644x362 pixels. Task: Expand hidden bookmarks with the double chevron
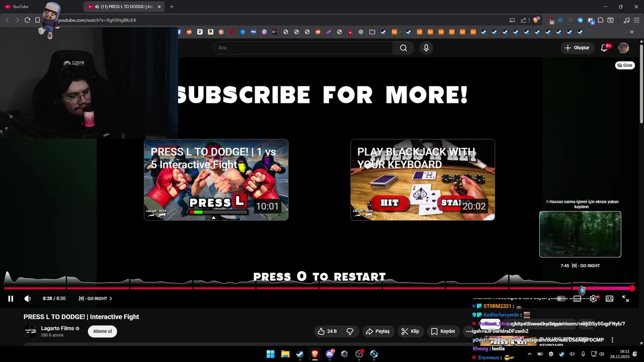coord(632,32)
